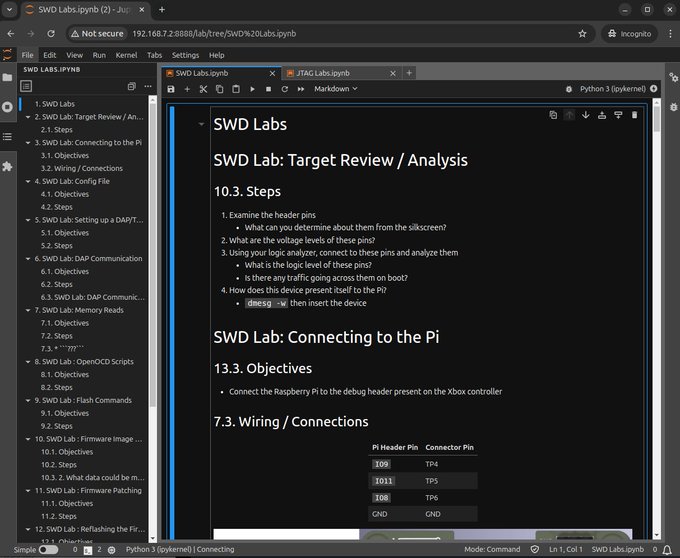The image size is (680, 558).
Task: Open the right sidebar Debugger bug panel
Action: [x=673, y=107]
